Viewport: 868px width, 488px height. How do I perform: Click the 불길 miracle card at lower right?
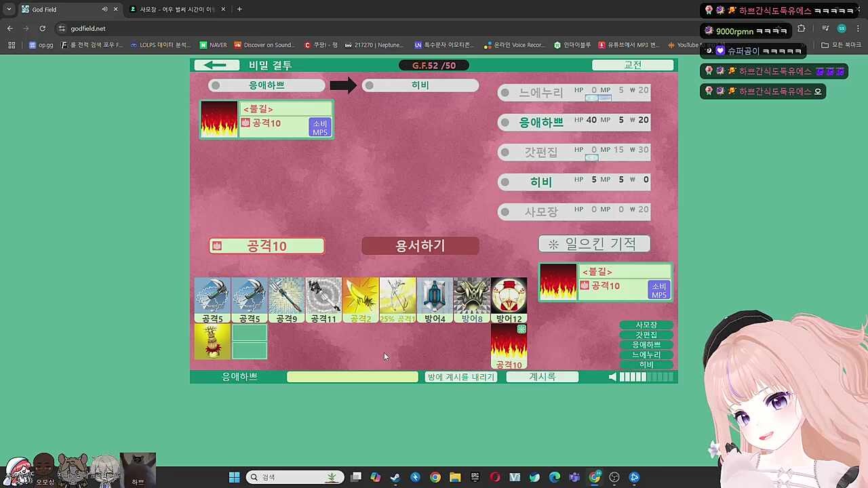(606, 282)
